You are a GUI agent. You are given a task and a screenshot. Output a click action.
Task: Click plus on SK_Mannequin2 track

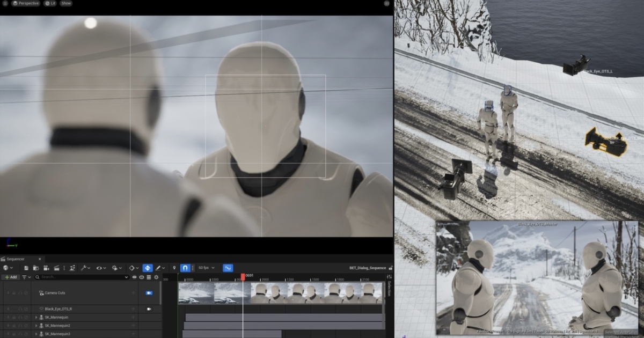tap(133, 326)
